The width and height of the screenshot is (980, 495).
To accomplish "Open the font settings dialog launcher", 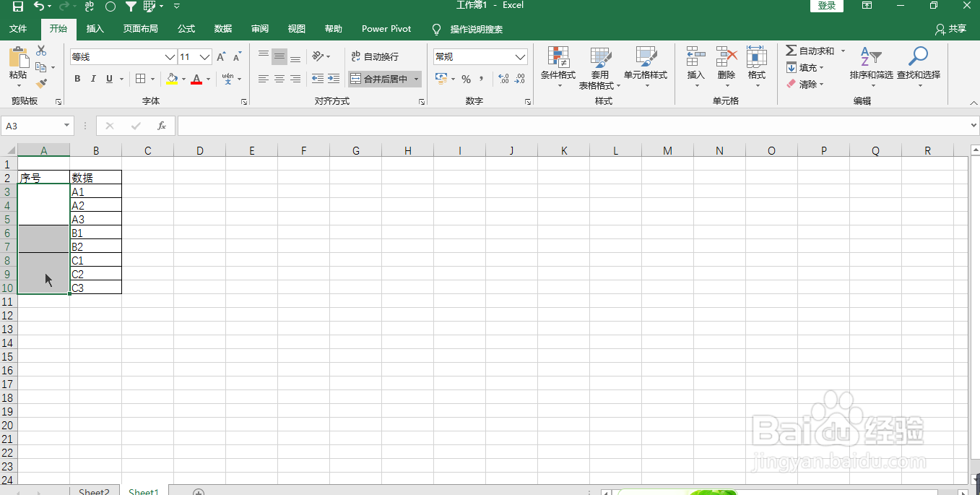I will coord(243,102).
